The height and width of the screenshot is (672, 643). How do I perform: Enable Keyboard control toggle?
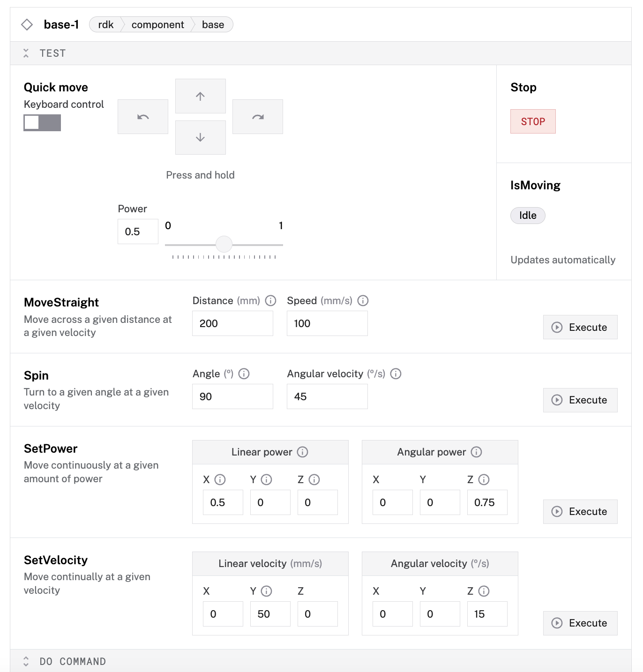(42, 122)
